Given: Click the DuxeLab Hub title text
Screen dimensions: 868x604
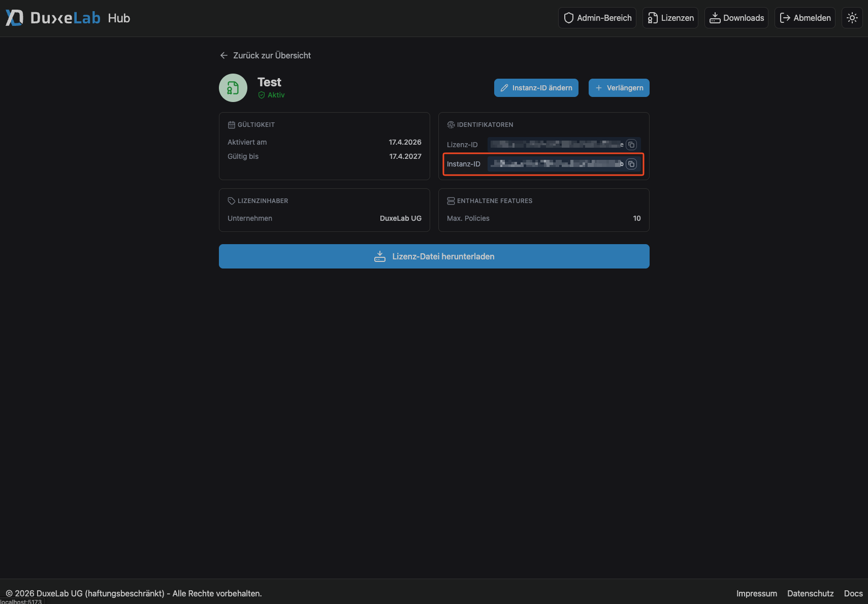Looking at the screenshot, I should pyautogui.click(x=80, y=18).
